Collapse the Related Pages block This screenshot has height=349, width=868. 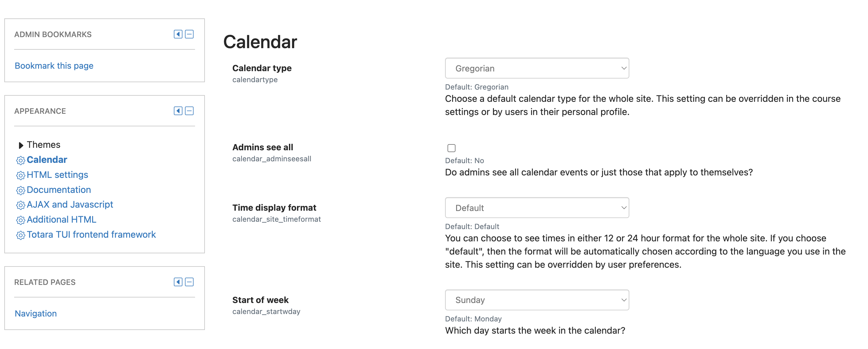pyautogui.click(x=190, y=282)
